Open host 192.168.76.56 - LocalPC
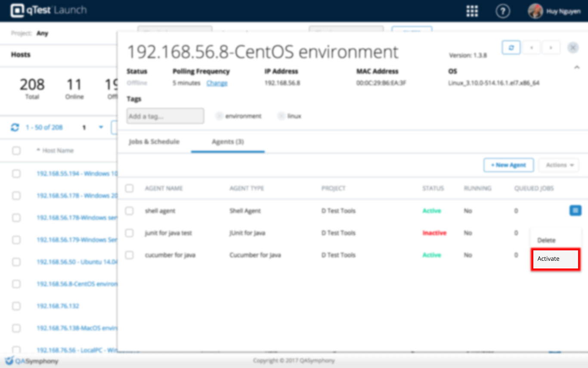This screenshot has height=368, width=588. [77, 350]
